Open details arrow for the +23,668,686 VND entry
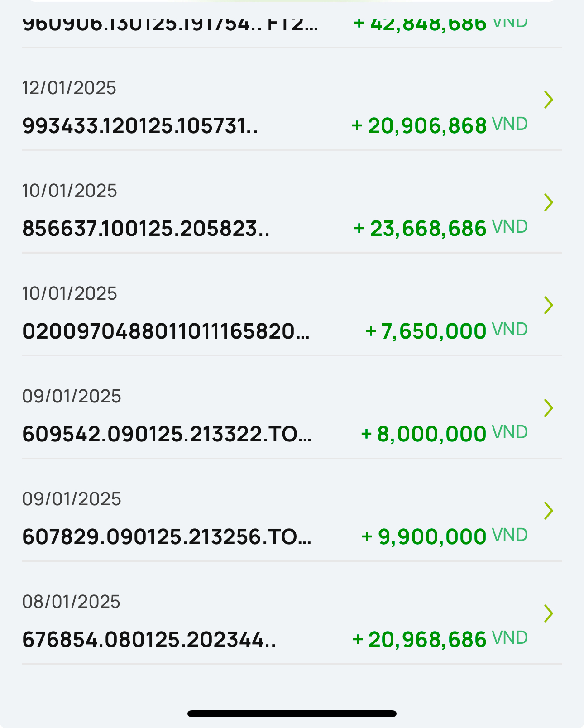Image resolution: width=584 pixels, height=728 pixels. pyautogui.click(x=548, y=202)
